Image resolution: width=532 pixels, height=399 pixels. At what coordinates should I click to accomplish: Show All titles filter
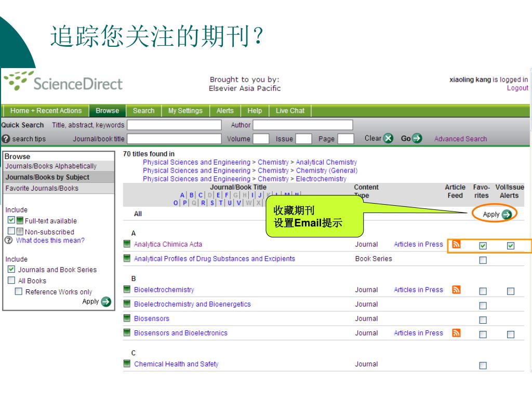pos(138,214)
